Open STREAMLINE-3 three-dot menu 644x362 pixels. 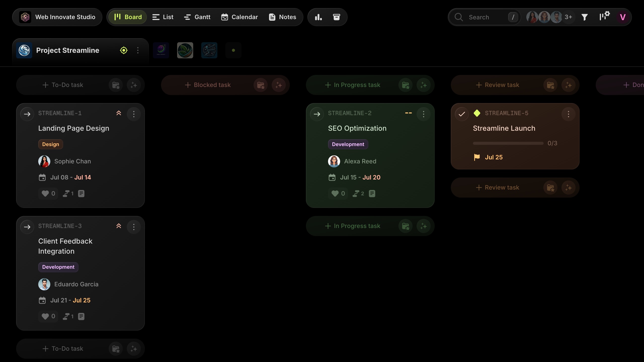click(134, 227)
